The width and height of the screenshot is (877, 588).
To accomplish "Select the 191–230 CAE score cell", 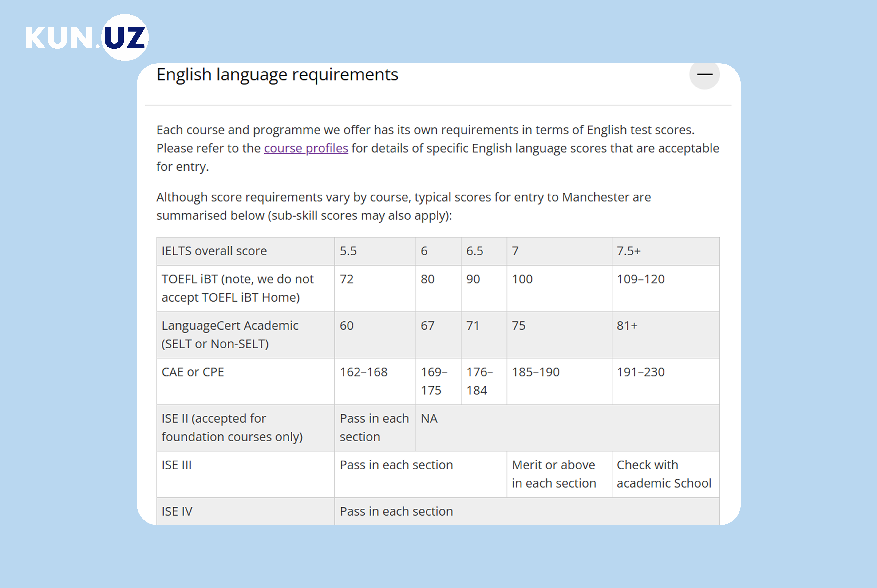I will tap(640, 372).
